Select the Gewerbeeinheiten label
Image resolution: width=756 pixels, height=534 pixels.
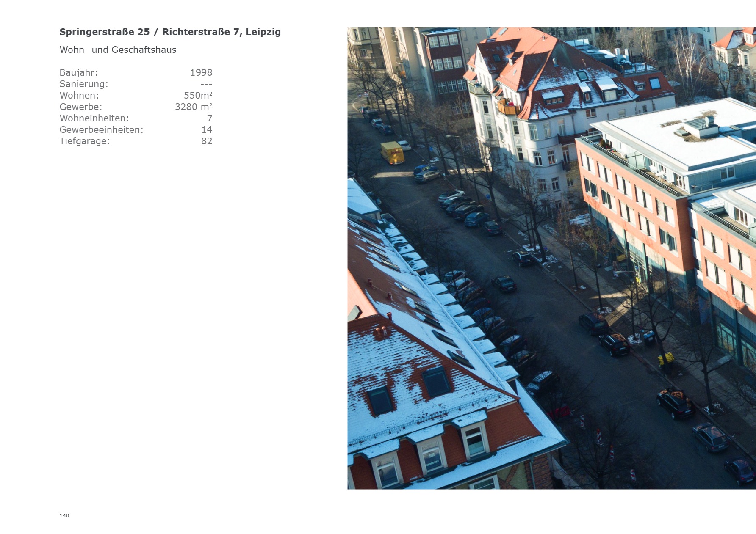[101, 130]
